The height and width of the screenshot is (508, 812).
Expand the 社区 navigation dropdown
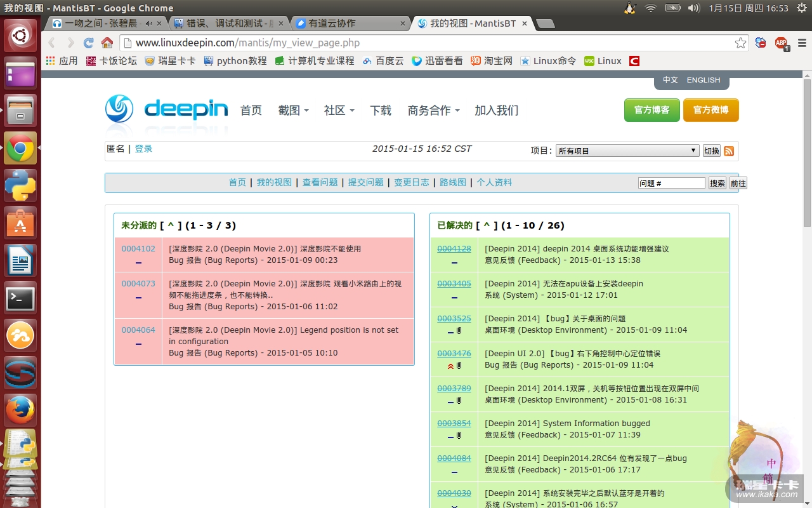(339, 110)
